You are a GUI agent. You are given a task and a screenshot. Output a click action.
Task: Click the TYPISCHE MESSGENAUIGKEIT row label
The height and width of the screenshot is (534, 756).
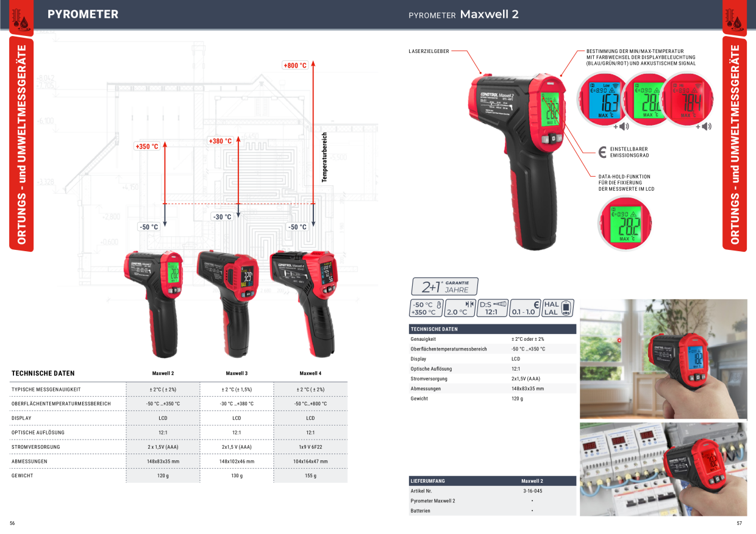[46, 389]
